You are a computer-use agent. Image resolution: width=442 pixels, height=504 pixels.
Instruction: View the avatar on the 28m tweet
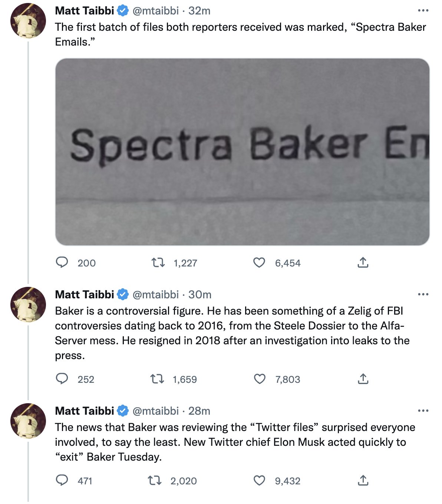click(x=28, y=421)
